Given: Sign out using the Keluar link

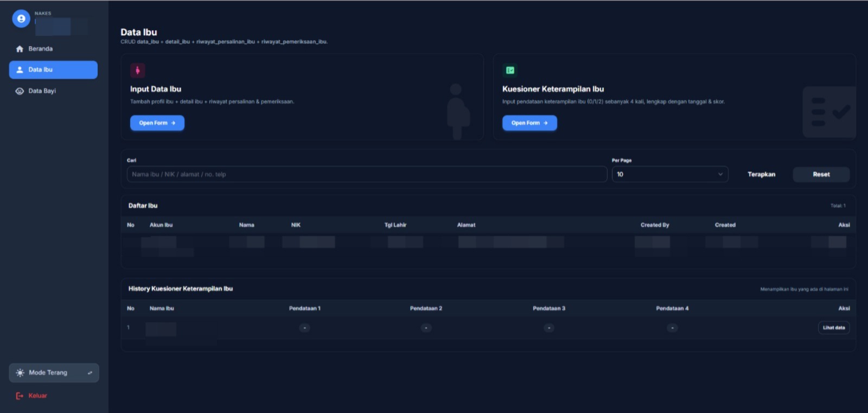Looking at the screenshot, I should [37, 396].
